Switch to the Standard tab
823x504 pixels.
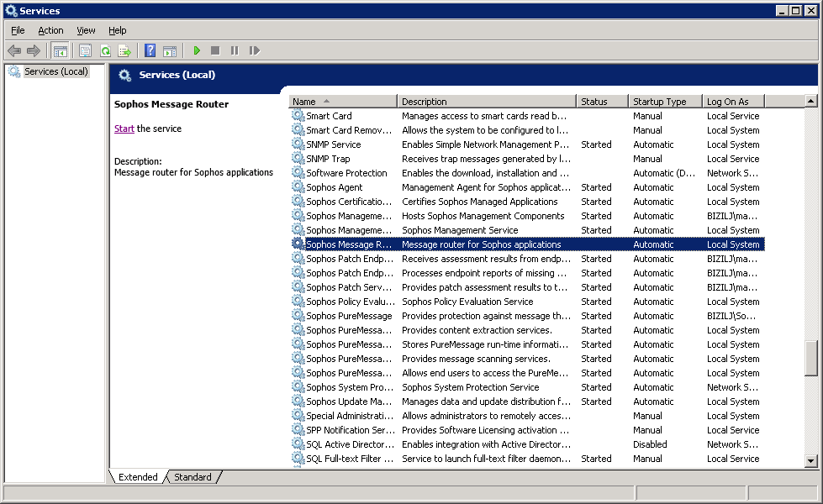tap(193, 477)
